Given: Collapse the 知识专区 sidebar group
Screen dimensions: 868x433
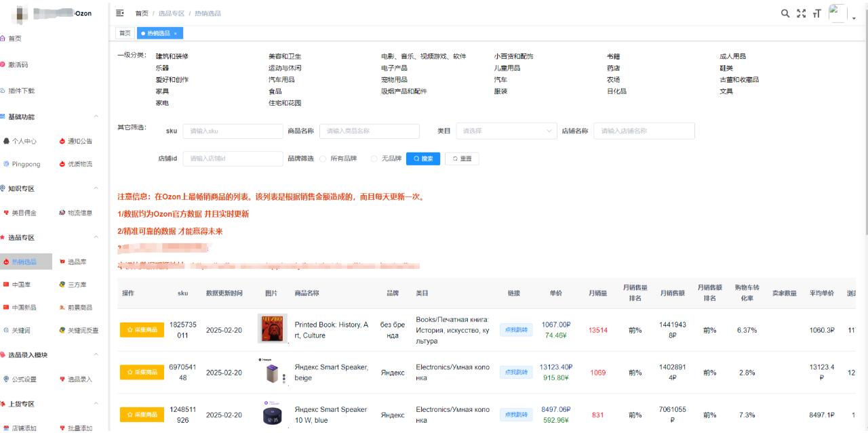Looking at the screenshot, I should [x=96, y=188].
